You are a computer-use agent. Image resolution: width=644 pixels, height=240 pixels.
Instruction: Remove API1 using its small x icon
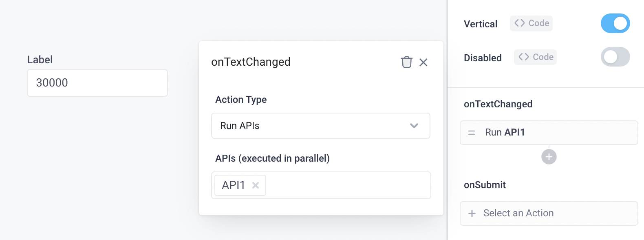pyautogui.click(x=256, y=185)
